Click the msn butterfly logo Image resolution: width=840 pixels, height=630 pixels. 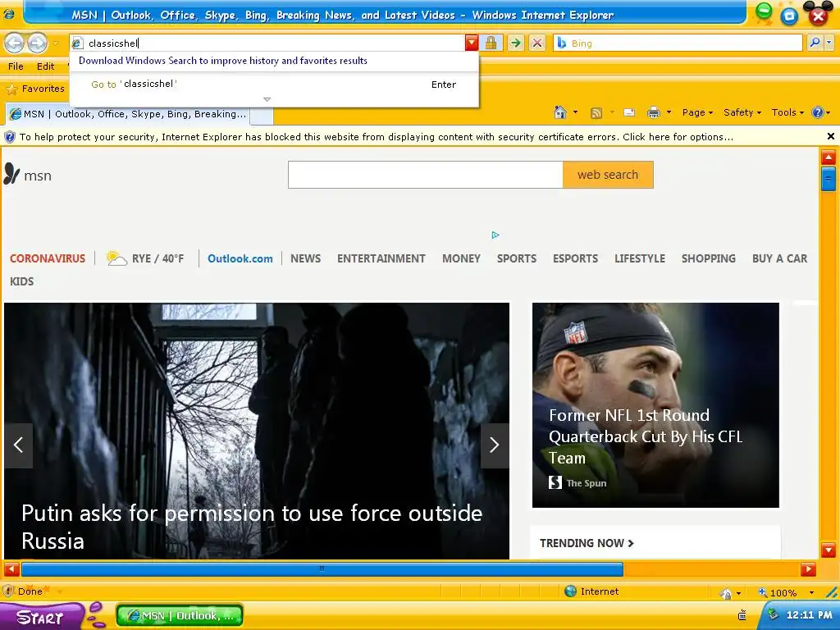28,175
